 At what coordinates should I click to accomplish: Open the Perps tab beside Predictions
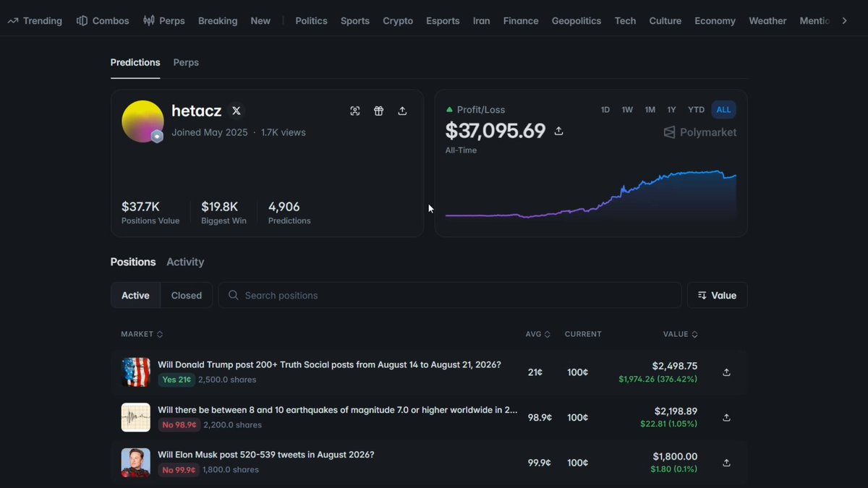pyautogui.click(x=186, y=62)
